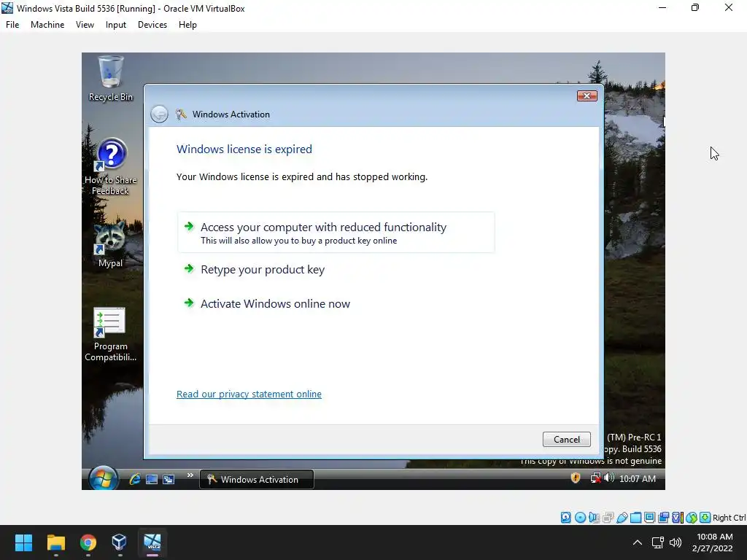The image size is (747, 560).
Task: Click Switch between windows quick launch icon
Action: coord(169,480)
